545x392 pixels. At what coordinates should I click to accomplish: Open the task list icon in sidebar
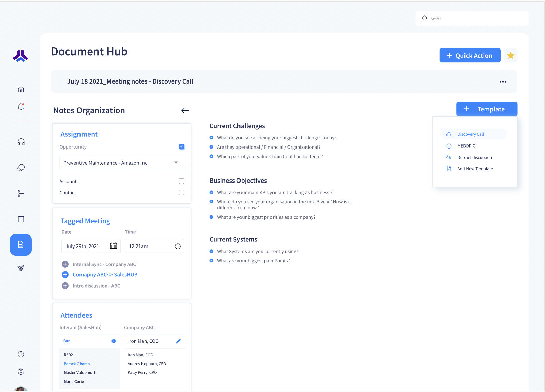click(x=21, y=193)
